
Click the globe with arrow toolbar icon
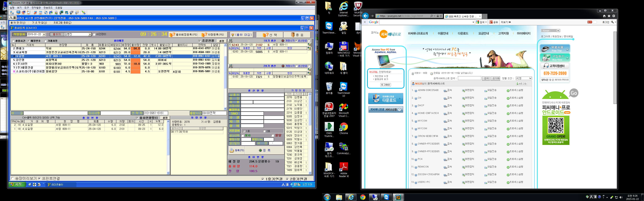[51, 12]
